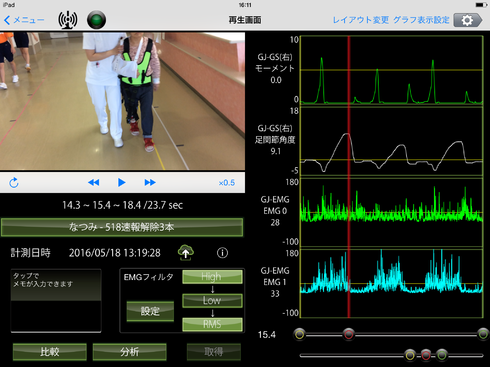The width and height of the screenshot is (490, 367).
Task: Click the green knob on lower range slider
Action: (442, 355)
